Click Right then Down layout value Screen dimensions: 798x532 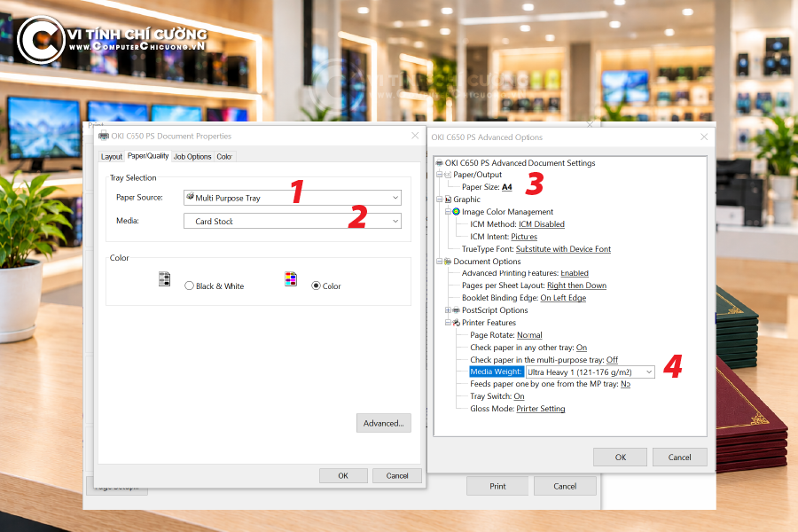point(576,286)
